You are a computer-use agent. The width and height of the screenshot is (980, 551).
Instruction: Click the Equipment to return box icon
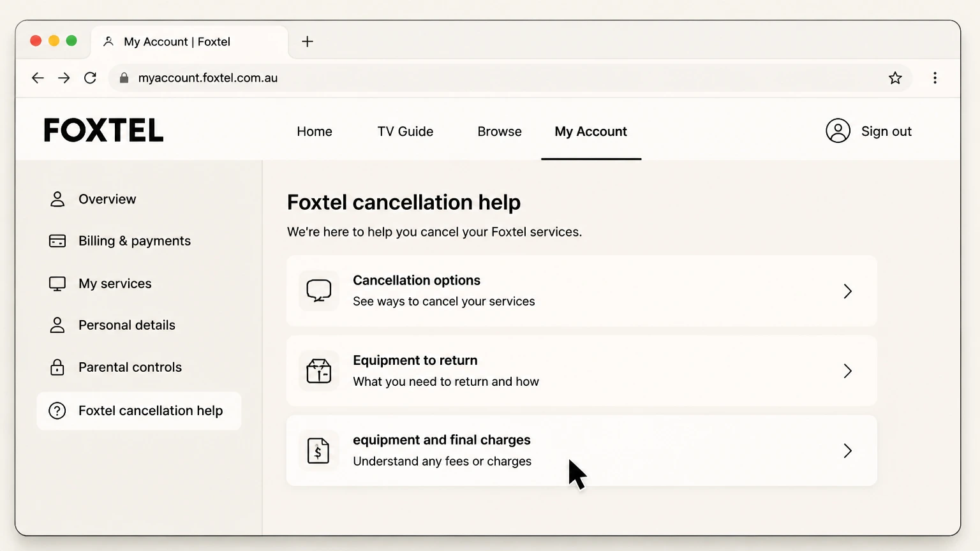[318, 371]
